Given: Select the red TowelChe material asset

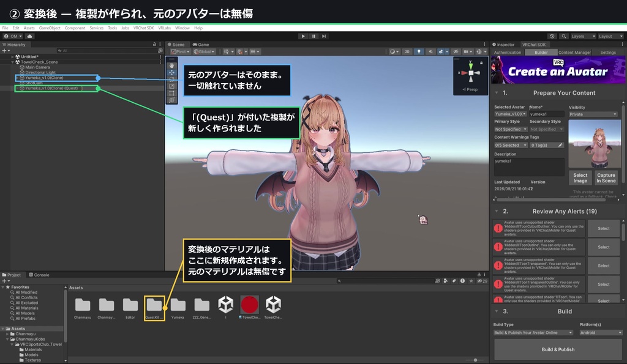Looking at the screenshot, I should (x=250, y=307).
